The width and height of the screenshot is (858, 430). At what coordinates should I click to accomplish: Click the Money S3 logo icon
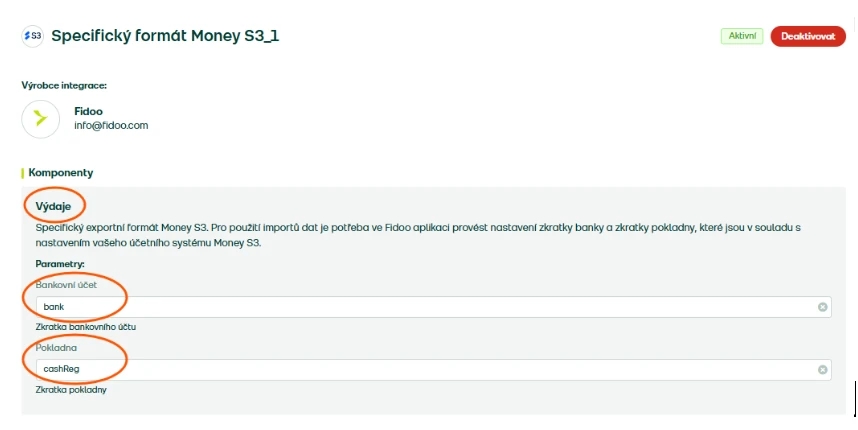(x=32, y=36)
